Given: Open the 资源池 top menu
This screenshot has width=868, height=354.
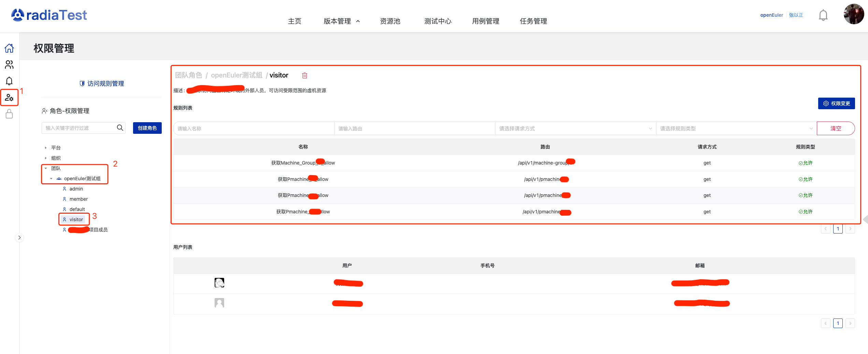Looking at the screenshot, I should click(390, 21).
